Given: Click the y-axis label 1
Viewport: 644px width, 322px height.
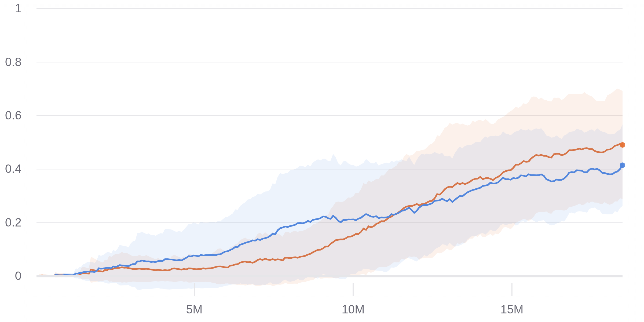Looking at the screenshot, I should click(x=18, y=9).
